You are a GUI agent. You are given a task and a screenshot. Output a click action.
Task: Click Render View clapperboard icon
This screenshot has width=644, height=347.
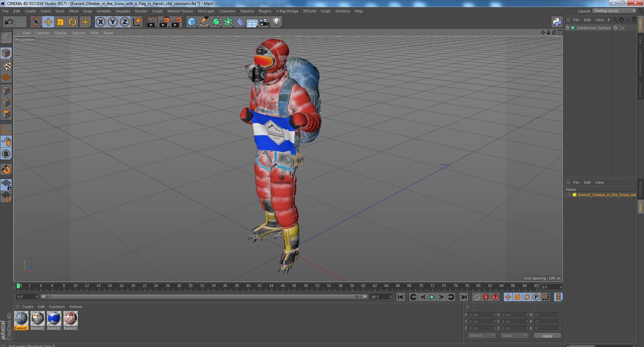152,22
